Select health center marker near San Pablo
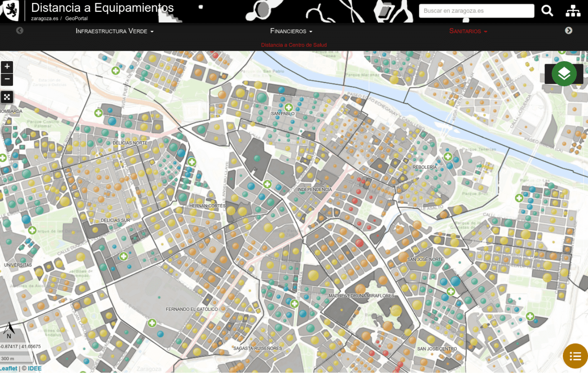 pos(288,108)
